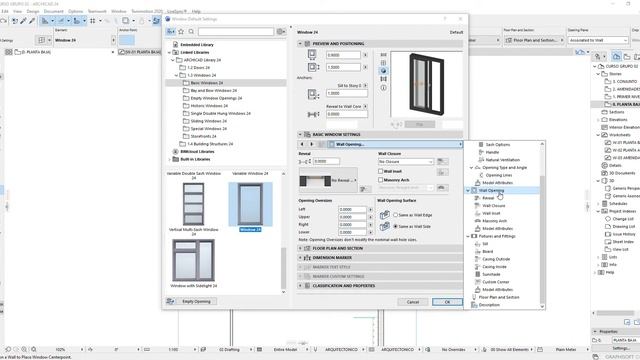640x360 pixels.
Task: Choose Sash Options in page list
Action: tap(497, 144)
